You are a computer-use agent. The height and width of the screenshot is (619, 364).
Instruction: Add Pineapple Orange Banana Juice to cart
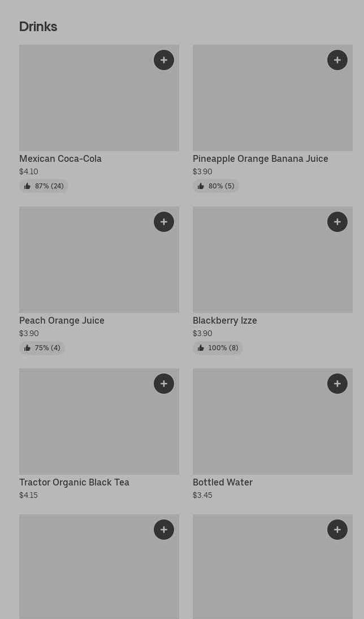[x=337, y=60]
